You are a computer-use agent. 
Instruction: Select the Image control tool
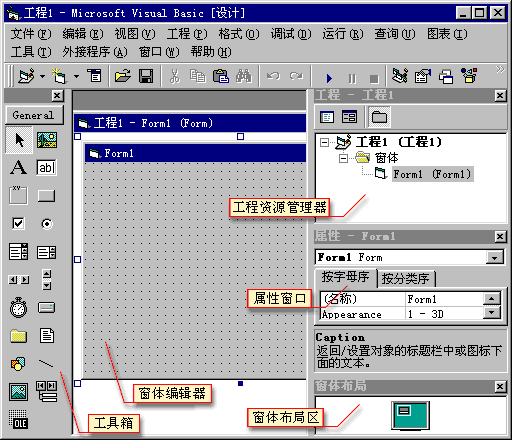coord(18,392)
